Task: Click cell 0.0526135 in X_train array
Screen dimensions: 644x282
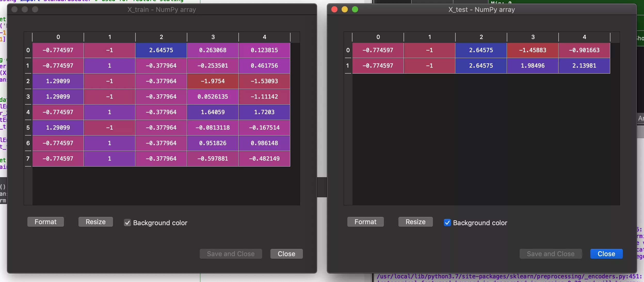Action: 213,97
